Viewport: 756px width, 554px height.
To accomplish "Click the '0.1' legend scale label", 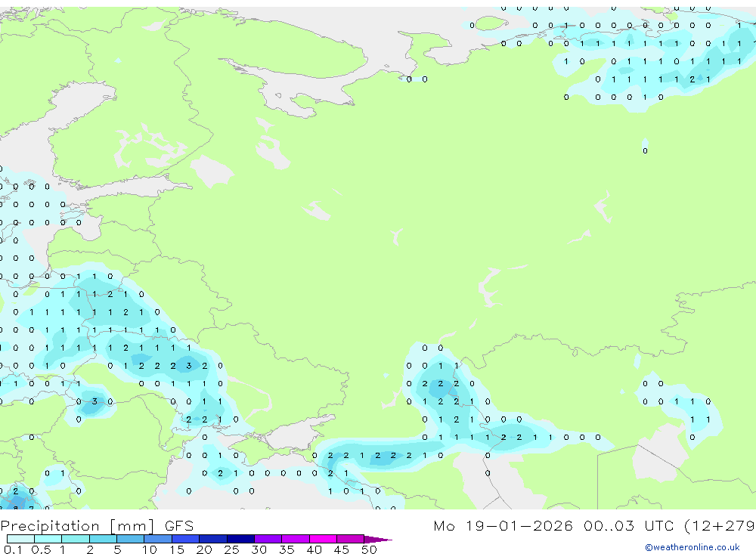I will (13, 549).
